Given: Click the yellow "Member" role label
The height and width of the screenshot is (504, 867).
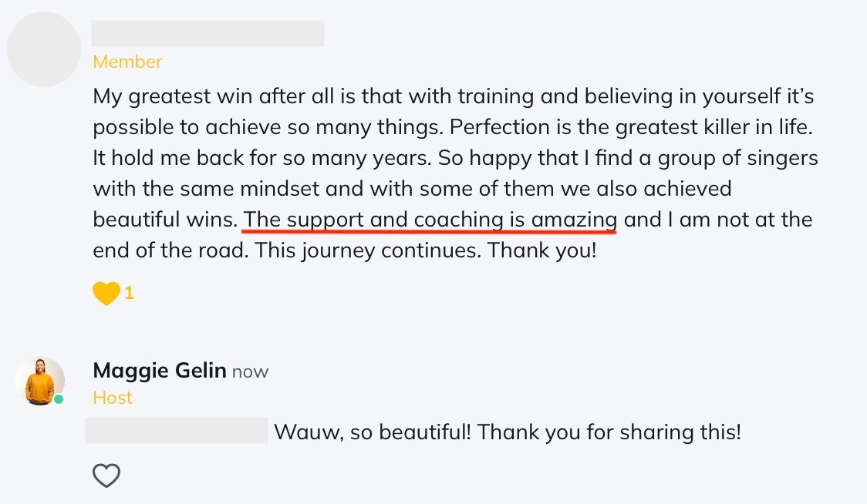Looking at the screenshot, I should pos(127,62).
